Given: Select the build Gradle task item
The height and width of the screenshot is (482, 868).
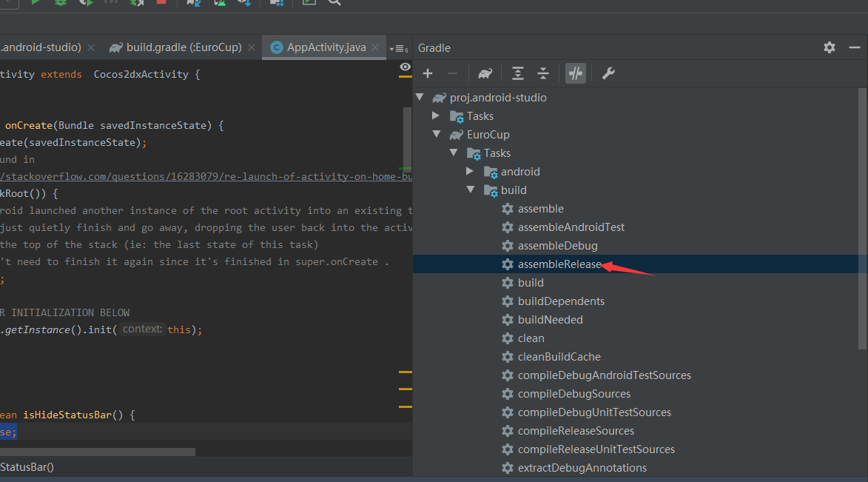Looking at the screenshot, I should coord(531,283).
